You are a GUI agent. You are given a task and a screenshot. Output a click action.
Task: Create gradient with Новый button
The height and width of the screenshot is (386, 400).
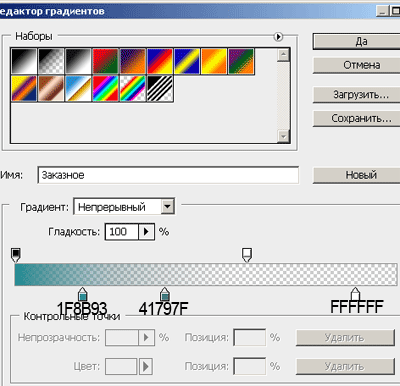(x=357, y=175)
